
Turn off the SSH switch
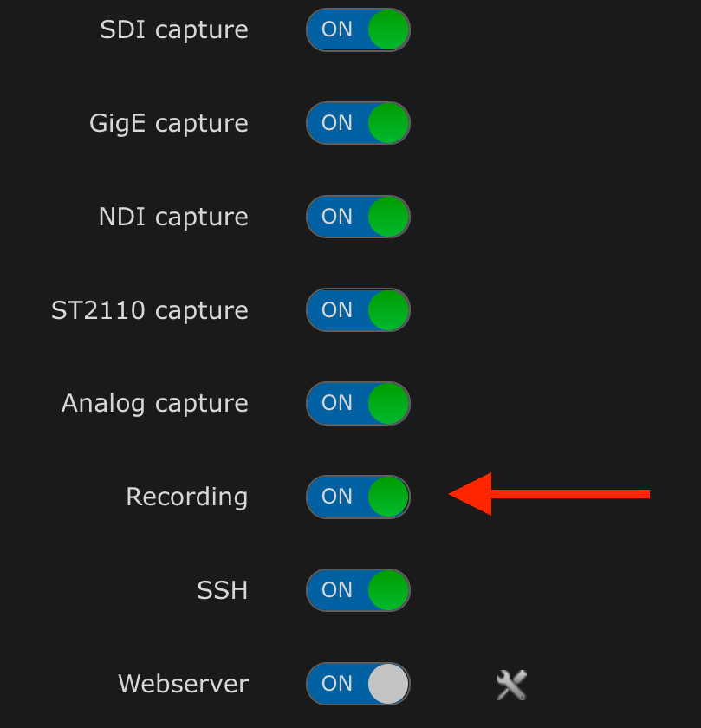pos(358,590)
